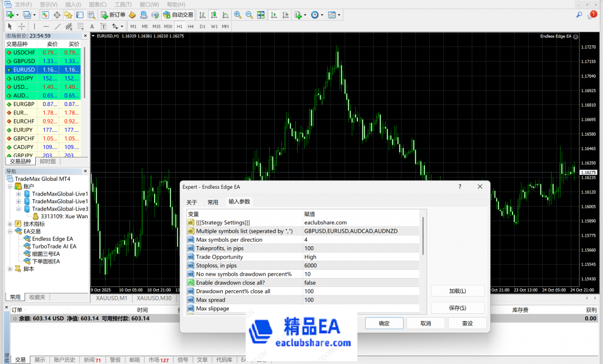Click the 加载(L) button
Viewport: 603px width, 364px height.
click(458, 291)
